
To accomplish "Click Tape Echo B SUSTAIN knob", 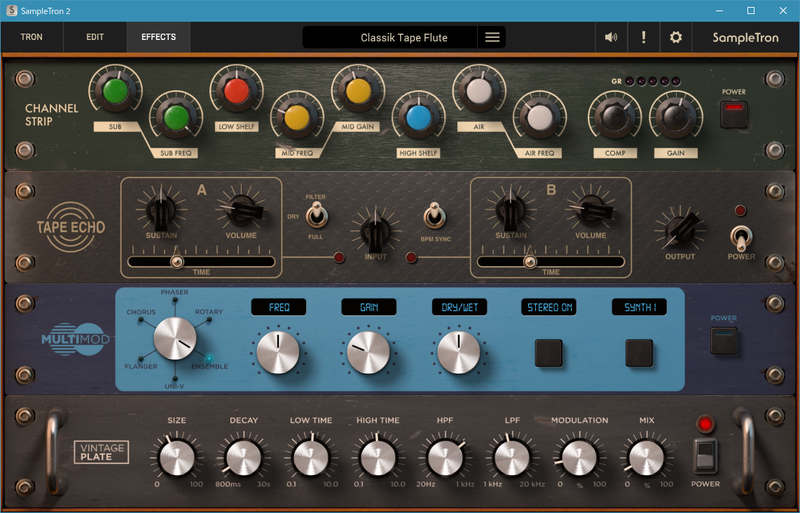I will point(511,210).
